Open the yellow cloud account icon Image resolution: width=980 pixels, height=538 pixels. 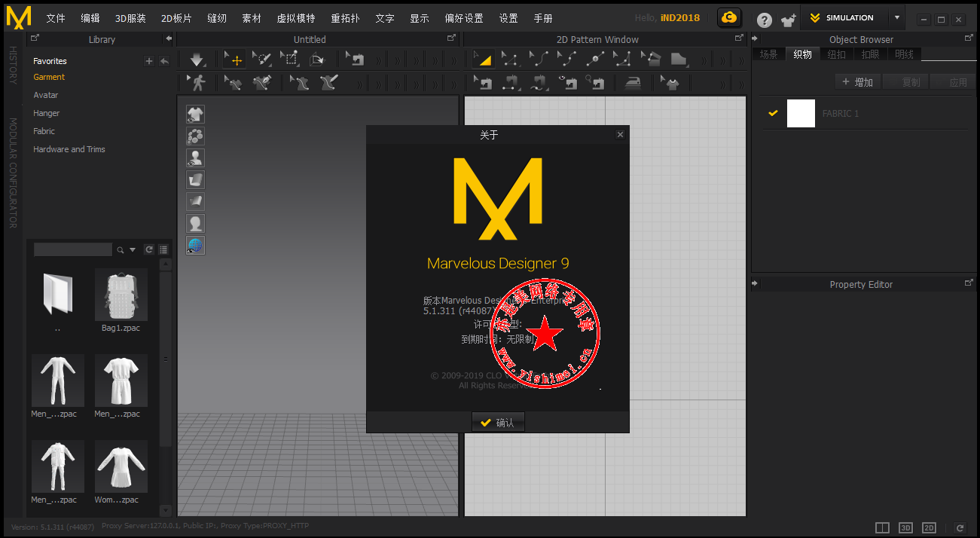729,17
